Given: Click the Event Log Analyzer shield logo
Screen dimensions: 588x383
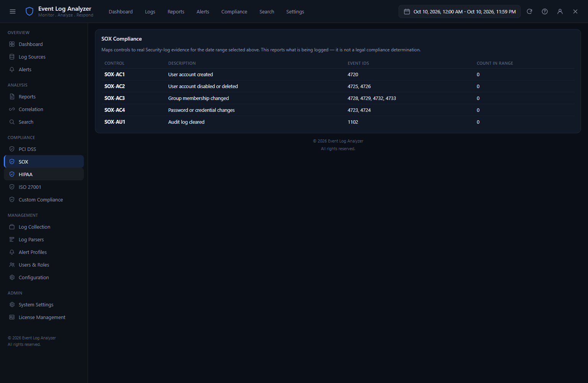Looking at the screenshot, I should pos(29,11).
